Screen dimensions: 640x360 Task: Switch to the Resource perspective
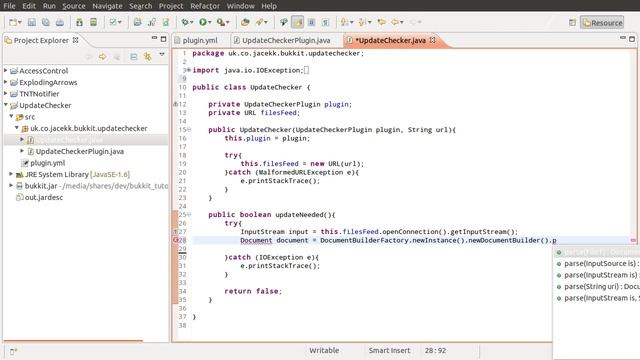(602, 23)
